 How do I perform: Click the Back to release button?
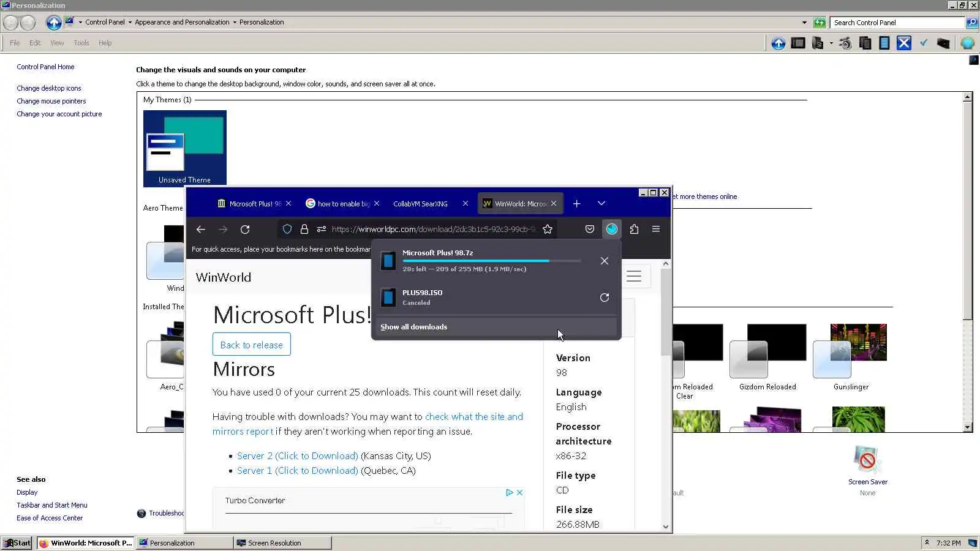click(252, 345)
